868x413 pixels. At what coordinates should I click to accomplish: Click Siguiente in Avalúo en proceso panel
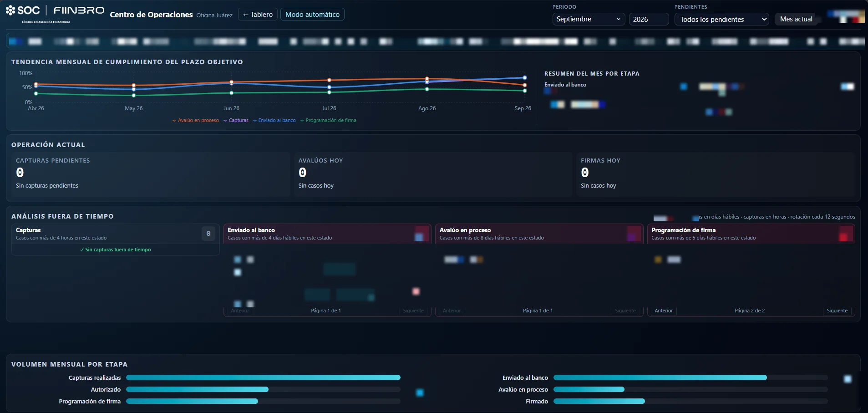pyautogui.click(x=625, y=311)
